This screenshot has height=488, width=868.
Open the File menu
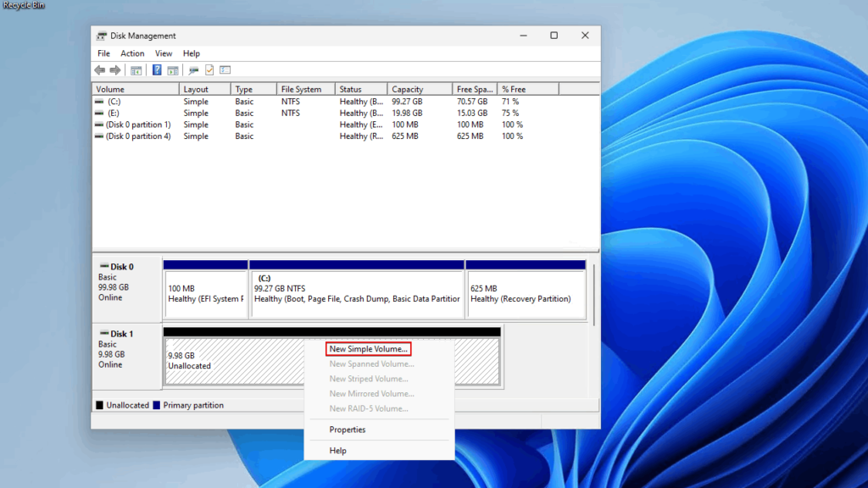coord(103,53)
